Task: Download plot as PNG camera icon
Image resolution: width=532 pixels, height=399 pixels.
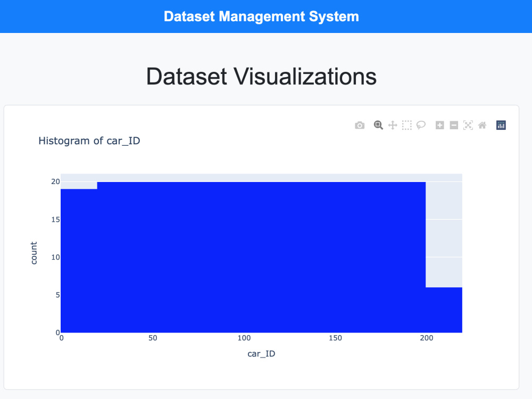Action: point(360,125)
